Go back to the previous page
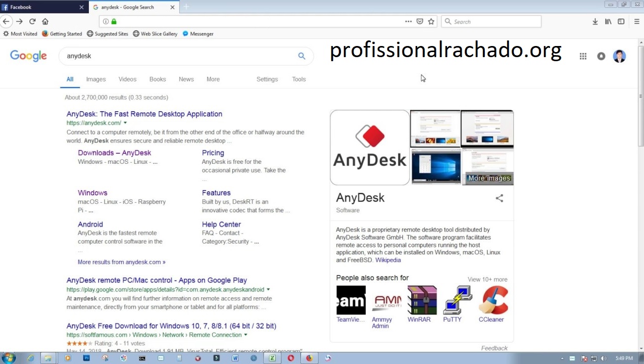 pos(6,21)
